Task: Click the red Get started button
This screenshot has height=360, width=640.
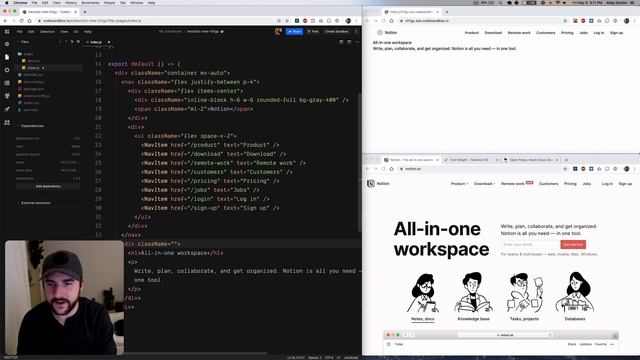Action: tap(573, 244)
